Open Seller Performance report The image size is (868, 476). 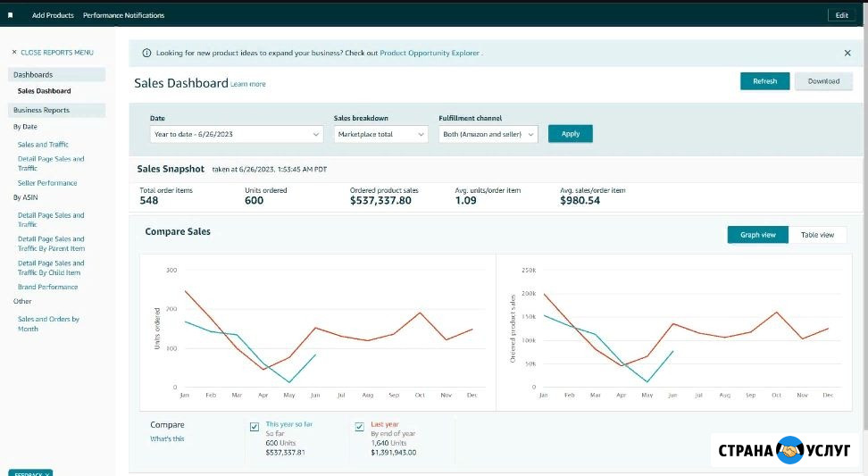(47, 183)
